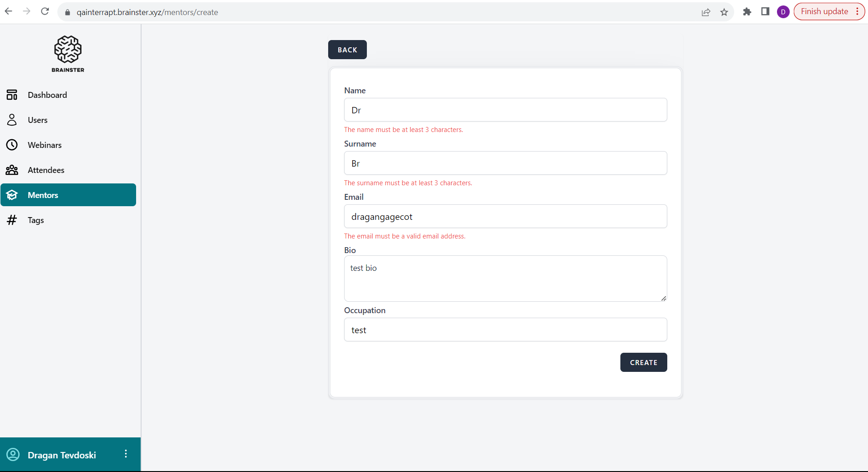Submit the form with CREATE button
This screenshot has width=868, height=472.
pyautogui.click(x=643, y=362)
